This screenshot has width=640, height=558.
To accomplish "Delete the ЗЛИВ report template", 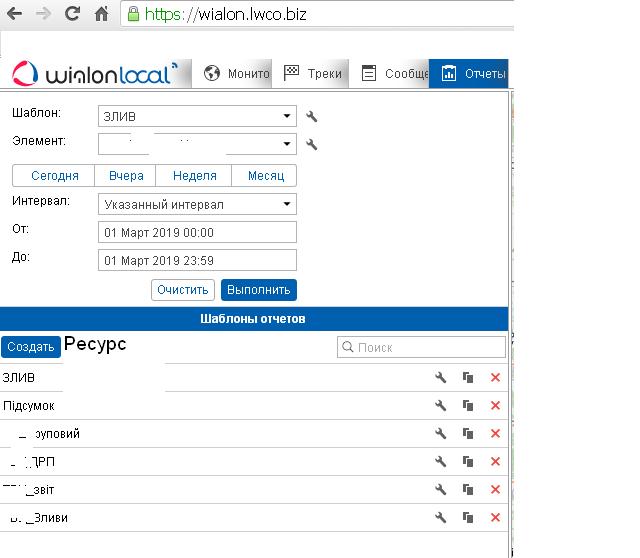I will tap(495, 378).
